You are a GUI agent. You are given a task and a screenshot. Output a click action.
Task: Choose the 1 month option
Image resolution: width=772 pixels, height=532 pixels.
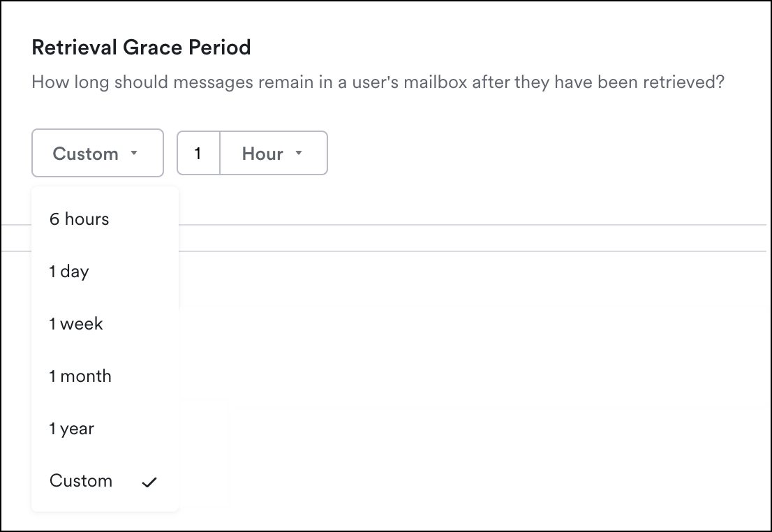(105, 376)
